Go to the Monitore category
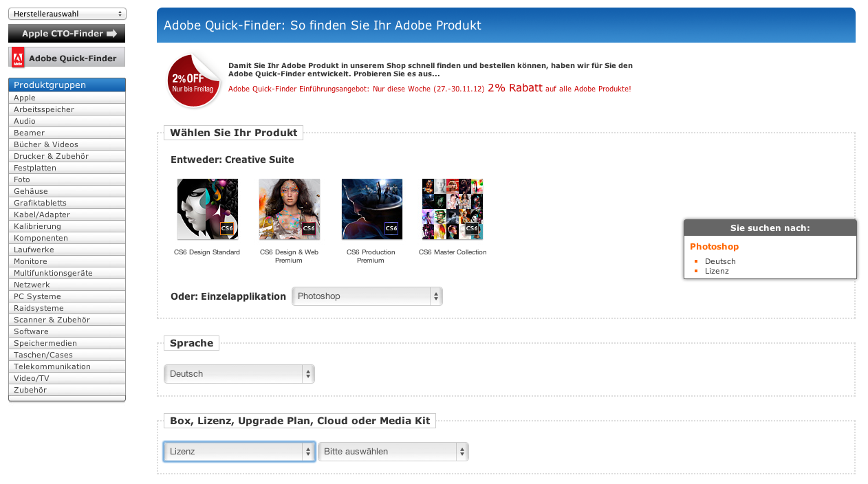This screenshot has height=484, width=868. point(31,261)
